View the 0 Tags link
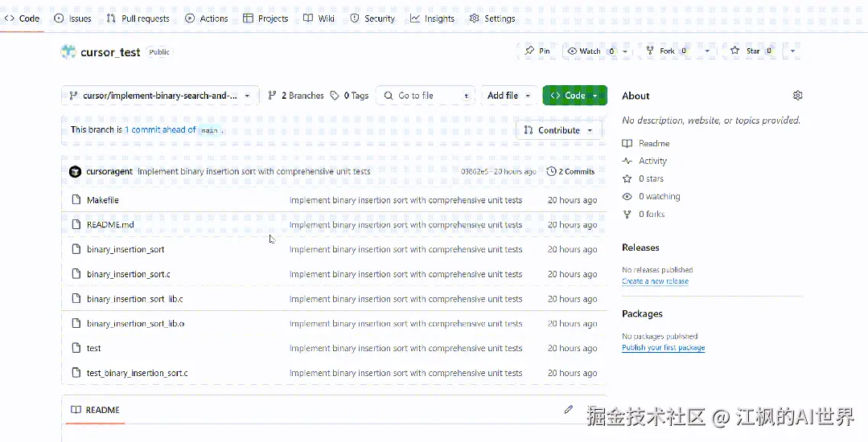Viewport: 868px width, 442px height. [x=349, y=96]
